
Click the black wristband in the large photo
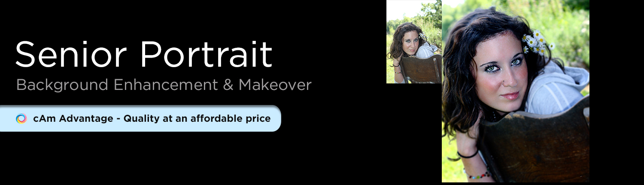tap(468, 154)
